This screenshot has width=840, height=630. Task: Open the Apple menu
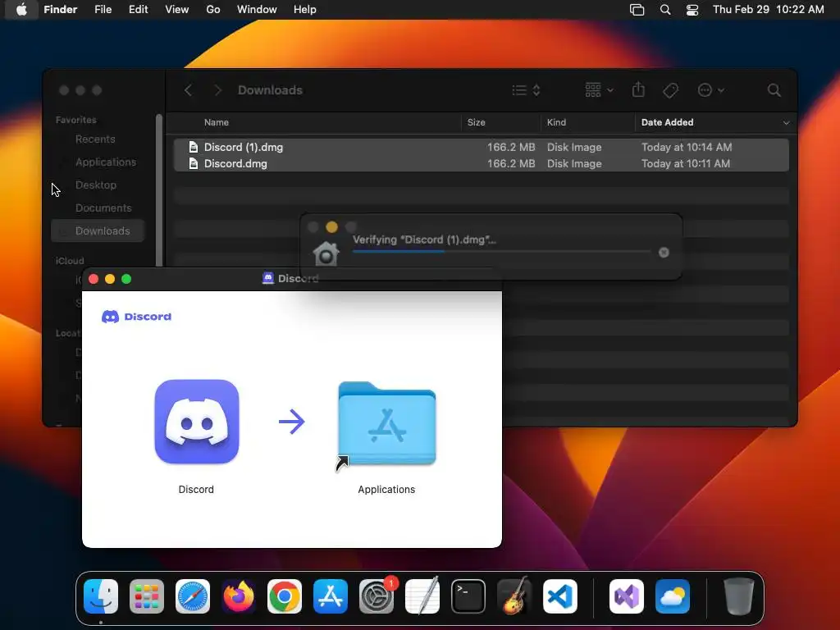tap(21, 10)
